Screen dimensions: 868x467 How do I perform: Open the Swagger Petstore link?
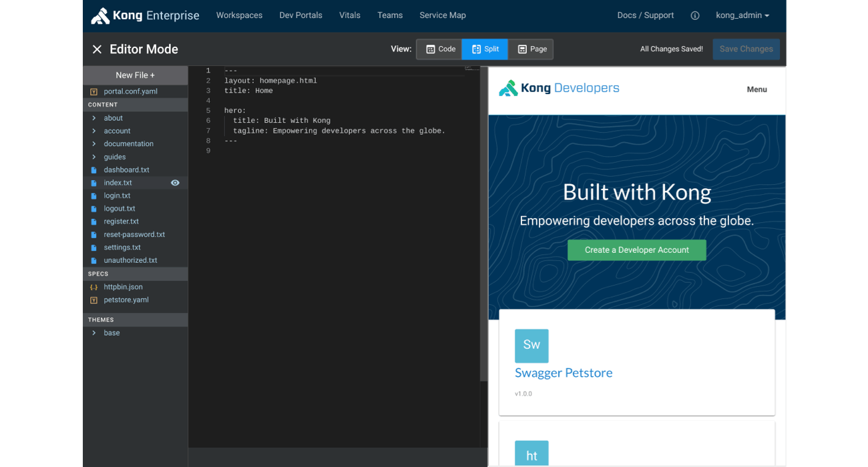pyautogui.click(x=564, y=372)
